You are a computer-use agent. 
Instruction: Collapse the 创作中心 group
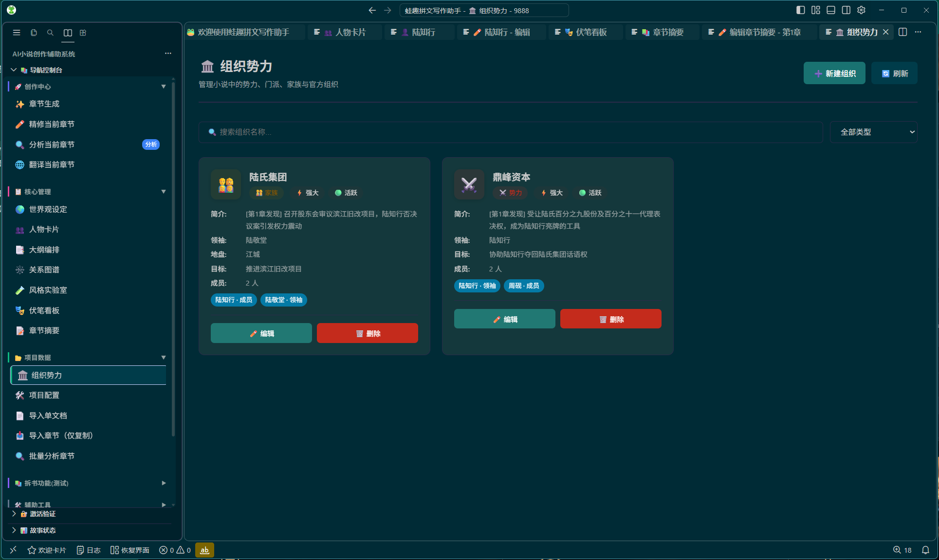[x=164, y=87]
